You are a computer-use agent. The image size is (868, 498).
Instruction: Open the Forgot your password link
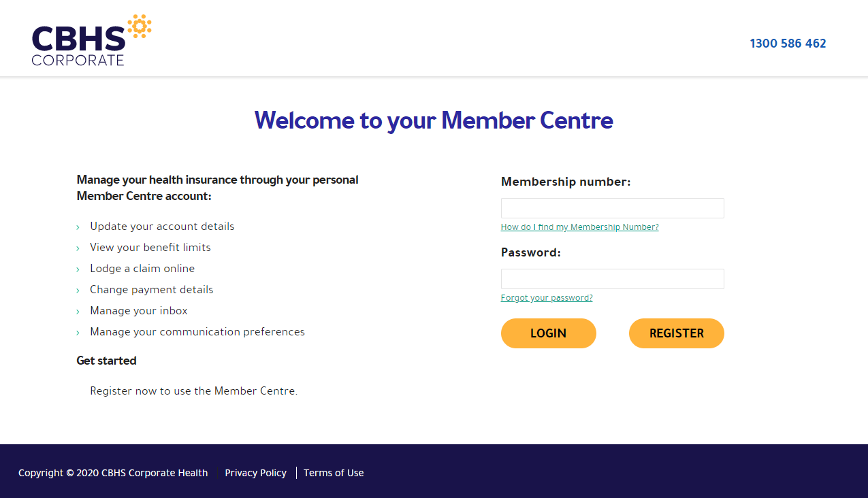[x=547, y=298]
